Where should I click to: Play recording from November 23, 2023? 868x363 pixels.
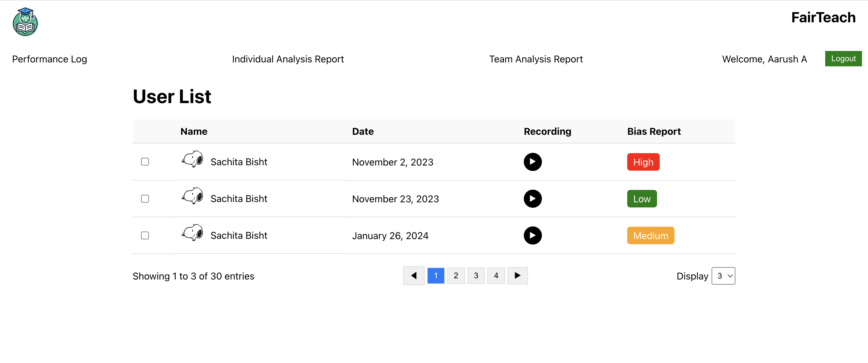point(532,199)
